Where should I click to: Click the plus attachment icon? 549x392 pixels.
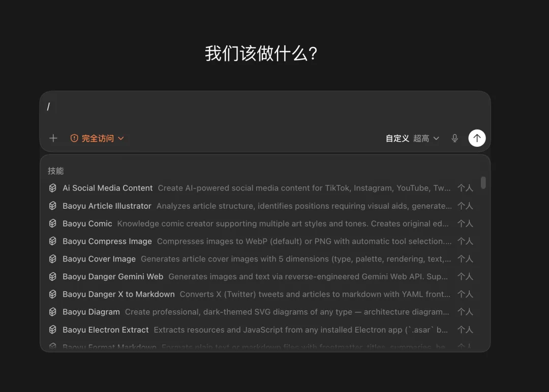53,138
